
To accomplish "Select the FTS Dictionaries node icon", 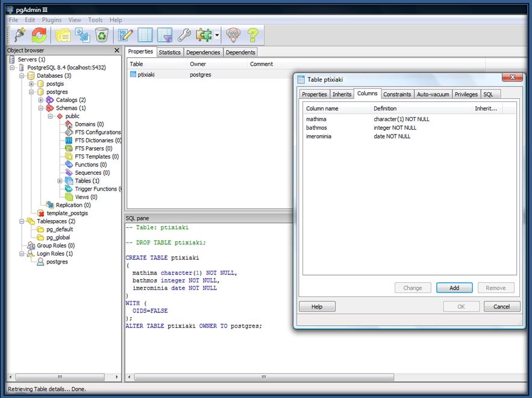I will tap(69, 141).
